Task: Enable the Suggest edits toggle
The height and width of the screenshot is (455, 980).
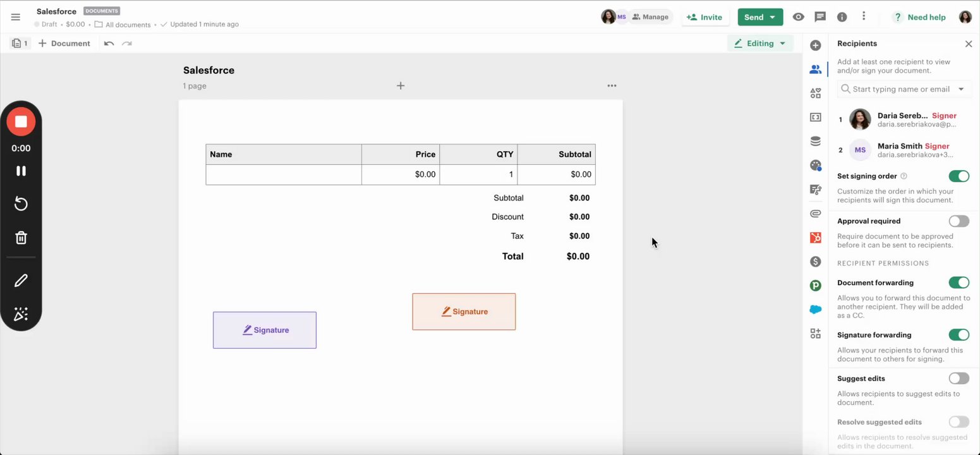Action: [959, 379]
